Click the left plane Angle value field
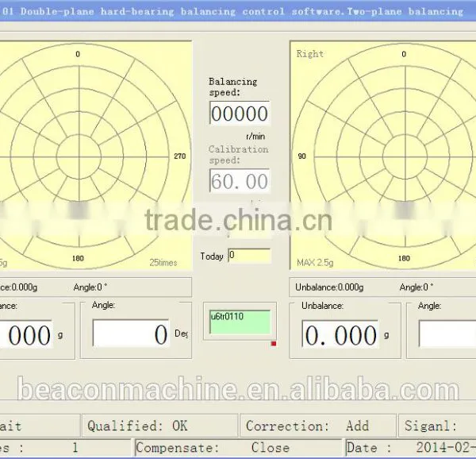Screen dimensions: 476x459 (x=131, y=334)
